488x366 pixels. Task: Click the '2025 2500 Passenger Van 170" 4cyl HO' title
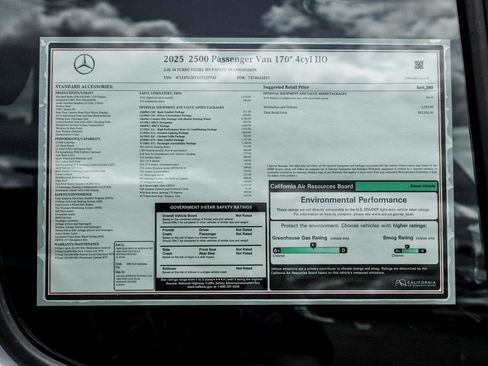[245, 59]
